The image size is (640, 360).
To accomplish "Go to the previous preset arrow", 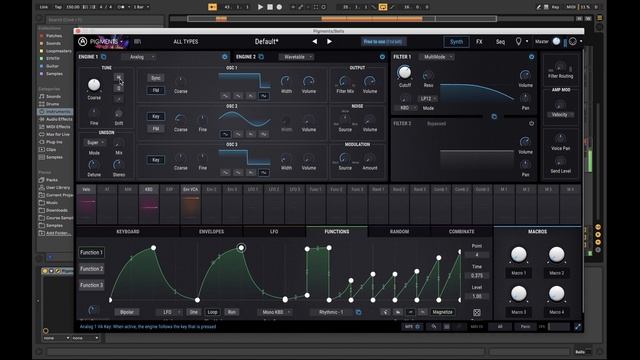I will click(315, 42).
